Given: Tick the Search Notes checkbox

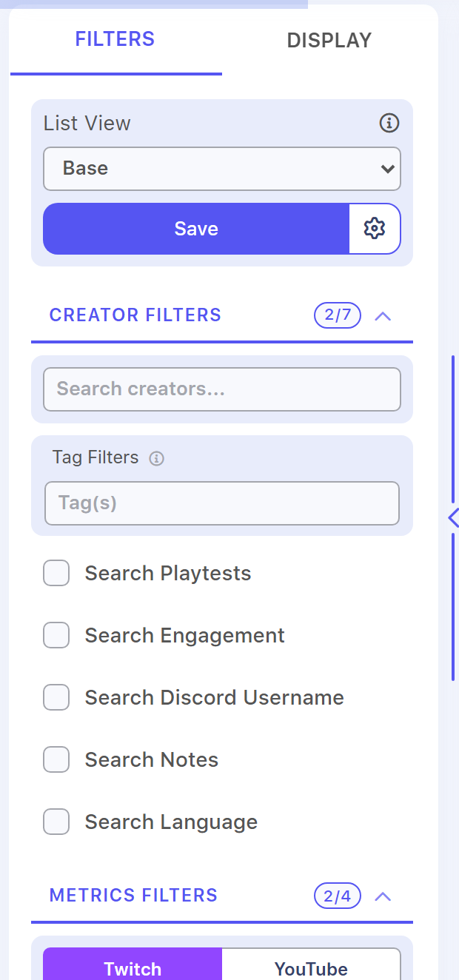Looking at the screenshot, I should pyautogui.click(x=56, y=759).
